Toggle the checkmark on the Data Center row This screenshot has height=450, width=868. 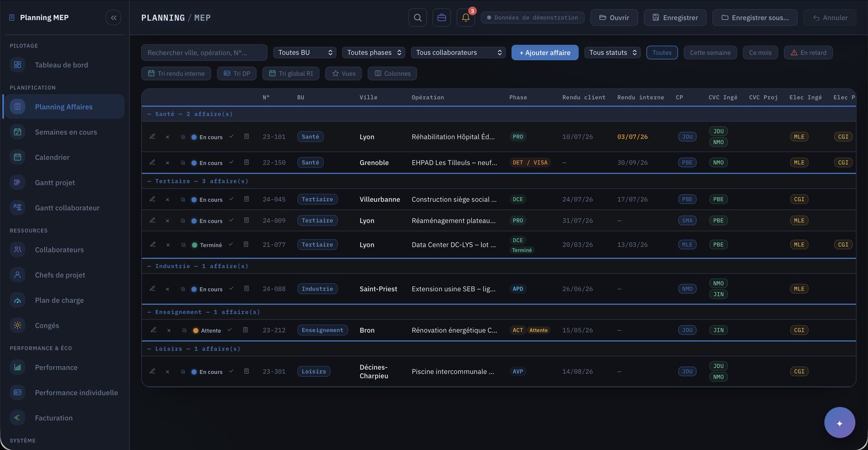[231, 244]
